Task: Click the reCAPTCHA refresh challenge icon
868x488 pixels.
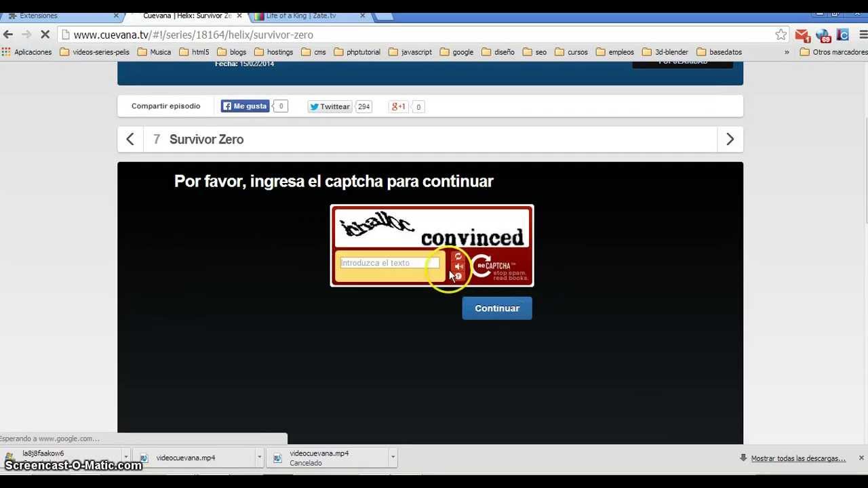Action: [458, 256]
